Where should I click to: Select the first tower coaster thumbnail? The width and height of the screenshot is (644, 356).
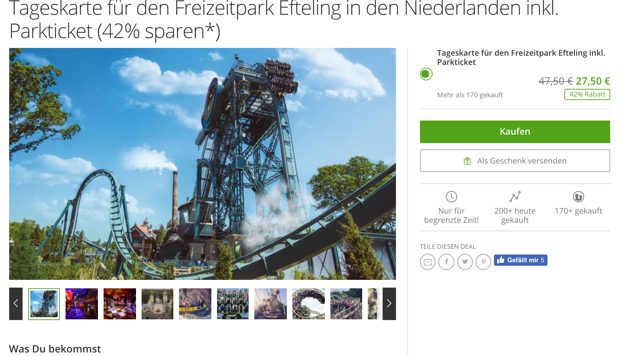tap(44, 304)
